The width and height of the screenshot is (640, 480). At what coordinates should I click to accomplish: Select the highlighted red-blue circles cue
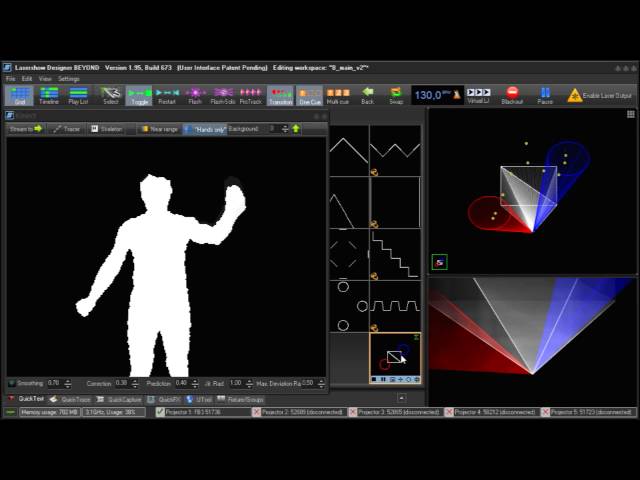(395, 358)
